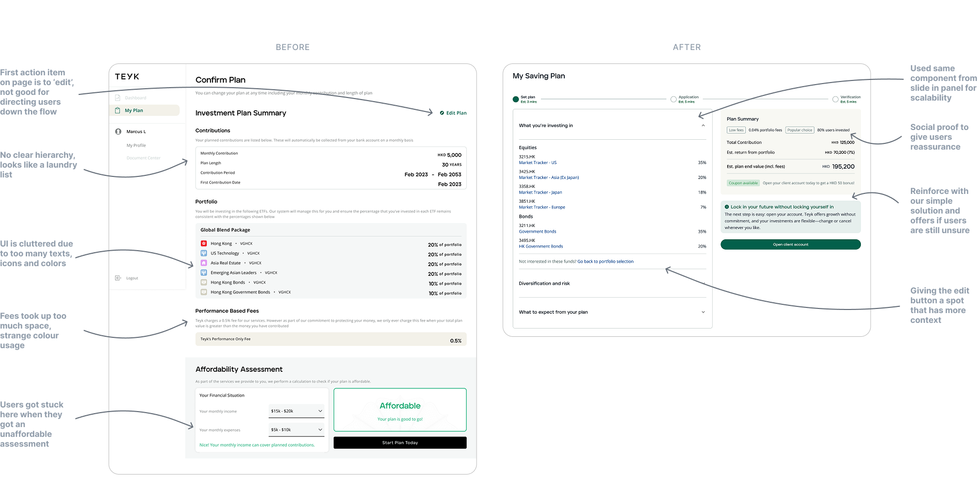
Task: Select the Verification step circle
Action: point(835,99)
